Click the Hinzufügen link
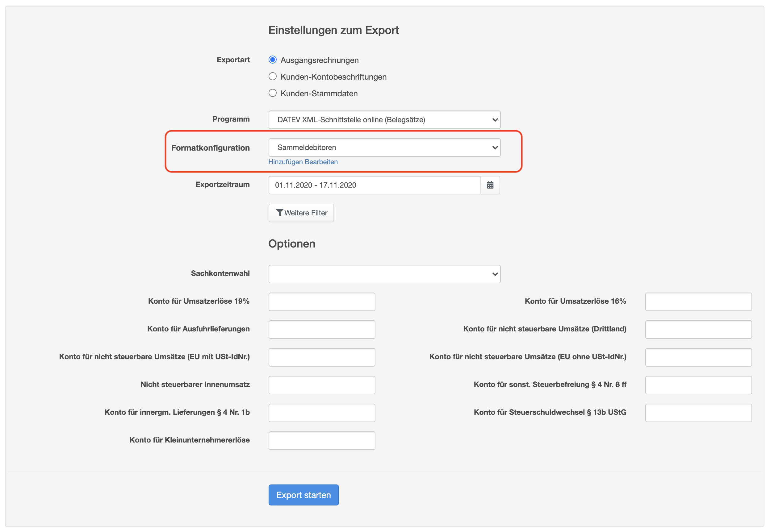Viewport: 770px width, 532px height. pos(286,162)
